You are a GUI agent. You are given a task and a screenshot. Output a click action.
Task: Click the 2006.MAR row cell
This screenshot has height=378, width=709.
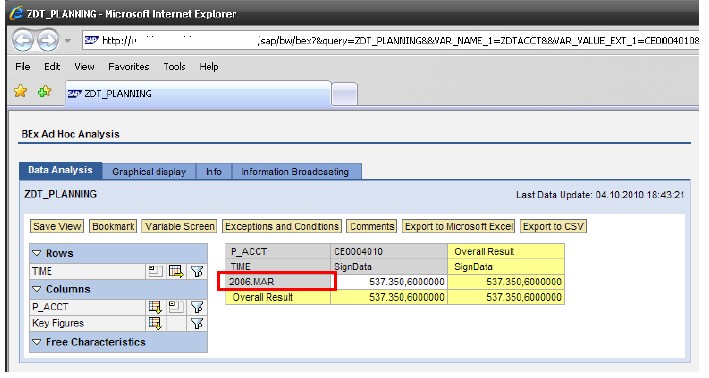point(278,282)
